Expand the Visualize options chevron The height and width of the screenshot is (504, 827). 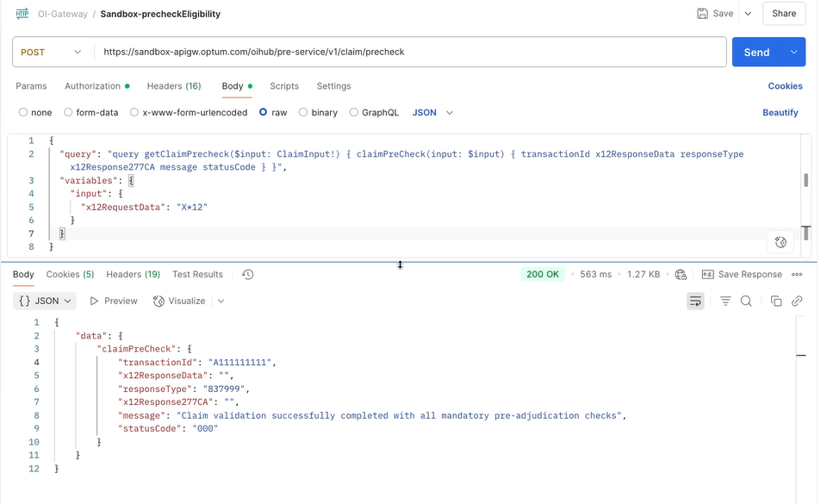(x=221, y=301)
